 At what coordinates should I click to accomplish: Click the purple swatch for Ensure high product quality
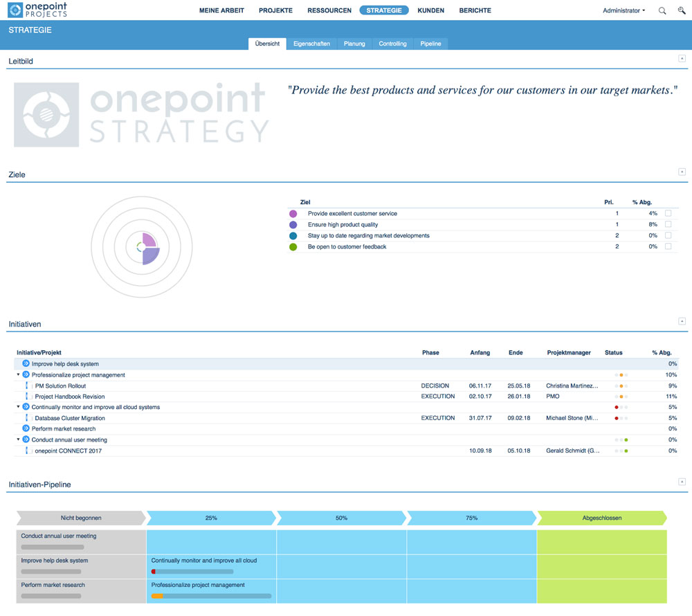293,225
